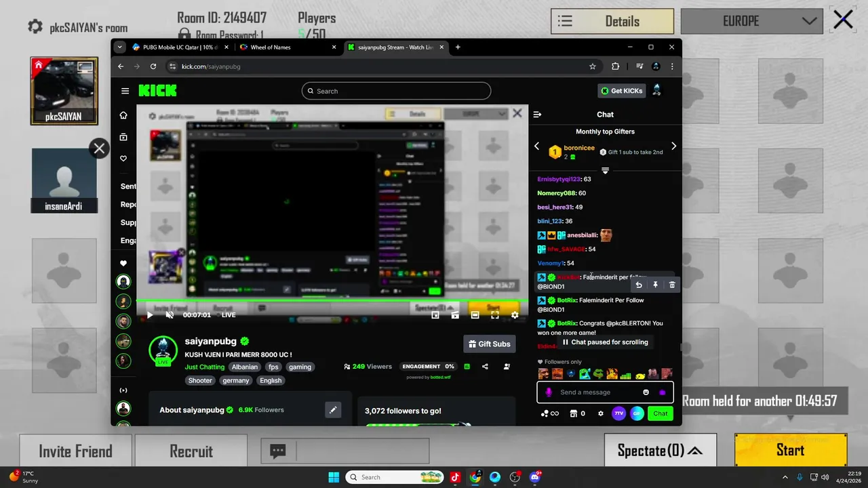The width and height of the screenshot is (868, 488).
Task: Open the Kick sidebar hamburger menu
Action: (125, 91)
